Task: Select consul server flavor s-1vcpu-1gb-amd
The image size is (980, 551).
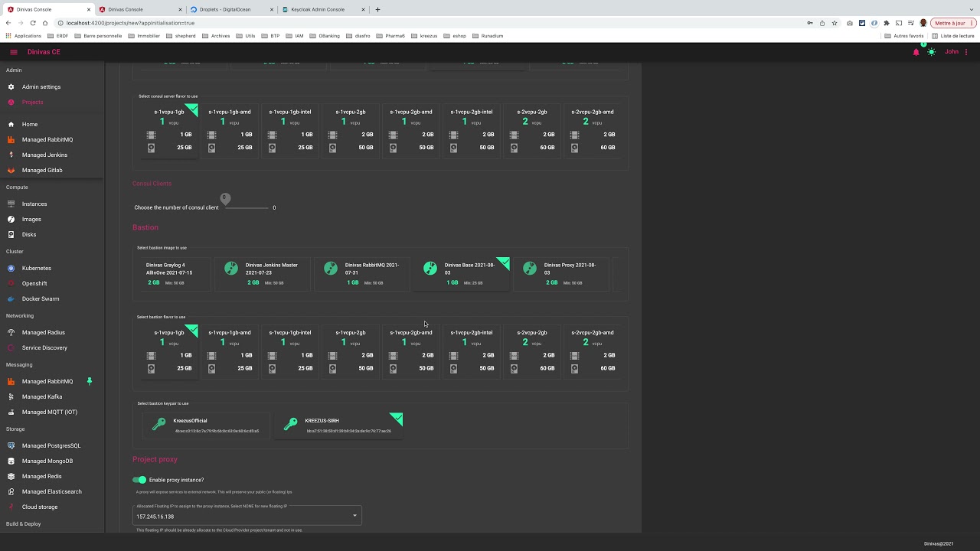Action: [230, 130]
